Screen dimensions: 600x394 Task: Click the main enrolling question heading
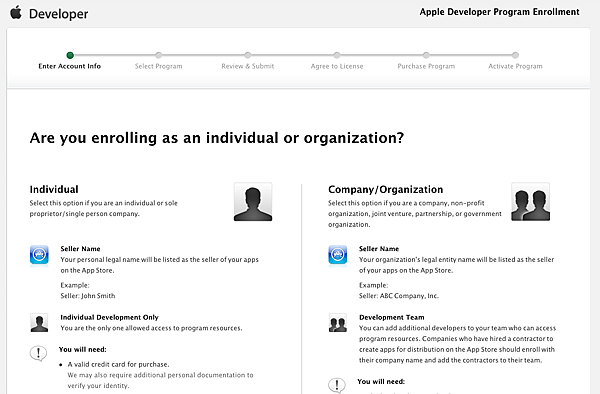point(217,138)
